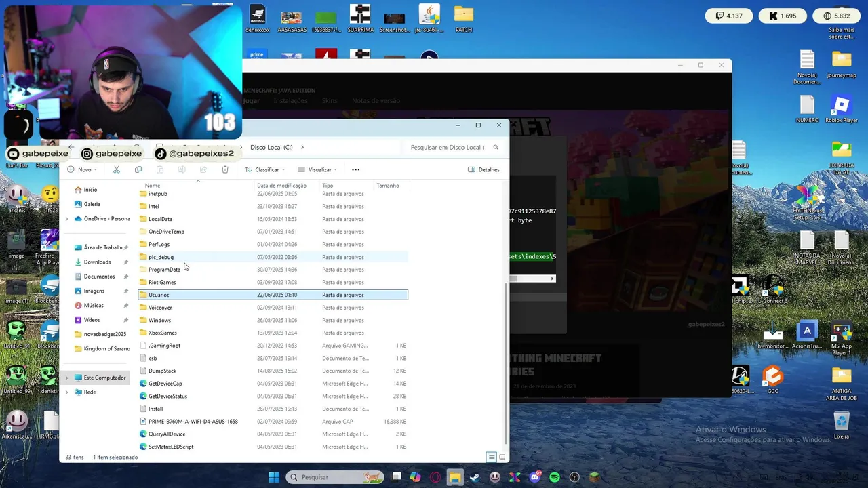
Task: Open Minecraft Launcher taskbar icon
Action: (594, 477)
